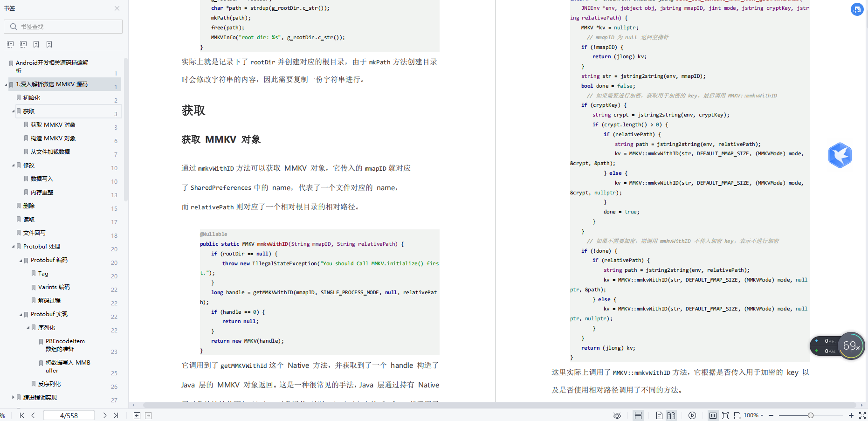Open the 反序列化 bookmark
The image size is (868, 421).
point(49,384)
